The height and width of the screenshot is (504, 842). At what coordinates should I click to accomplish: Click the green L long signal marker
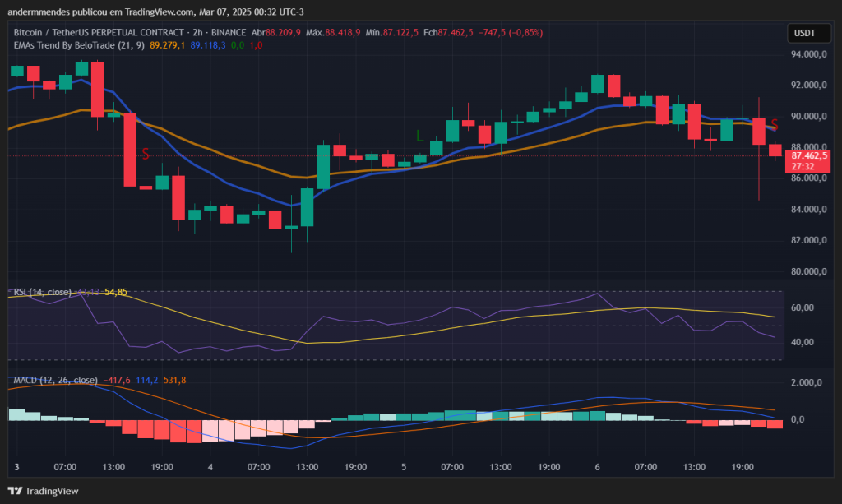(419, 136)
